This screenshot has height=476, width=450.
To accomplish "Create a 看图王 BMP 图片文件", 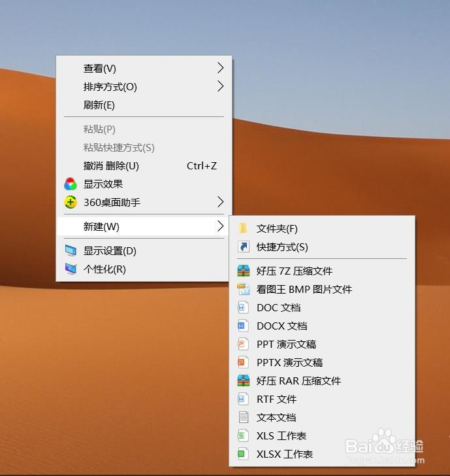I will click(x=322, y=289).
